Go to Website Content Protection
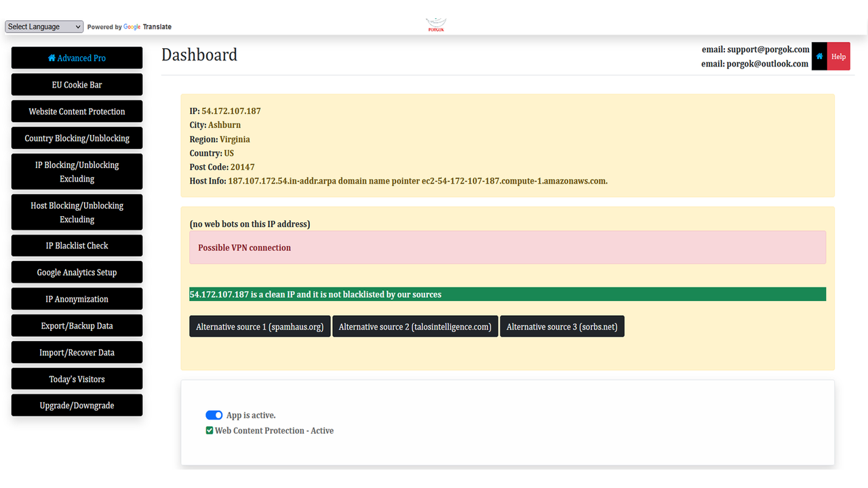 click(x=77, y=111)
